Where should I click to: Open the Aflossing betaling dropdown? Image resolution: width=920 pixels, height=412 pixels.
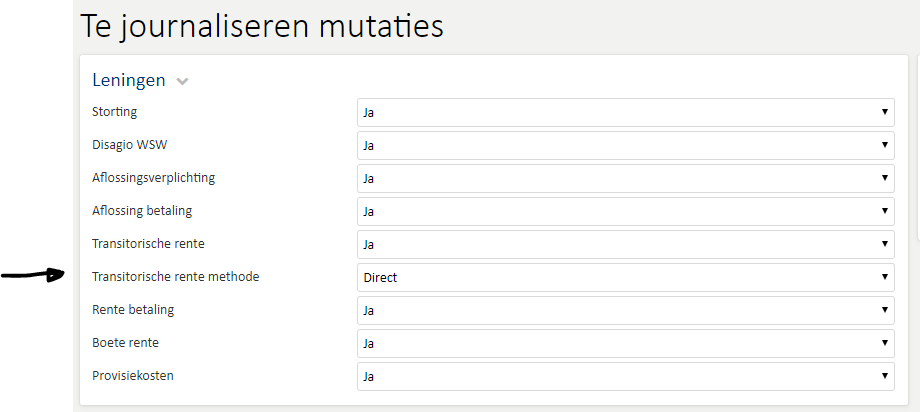pos(625,211)
